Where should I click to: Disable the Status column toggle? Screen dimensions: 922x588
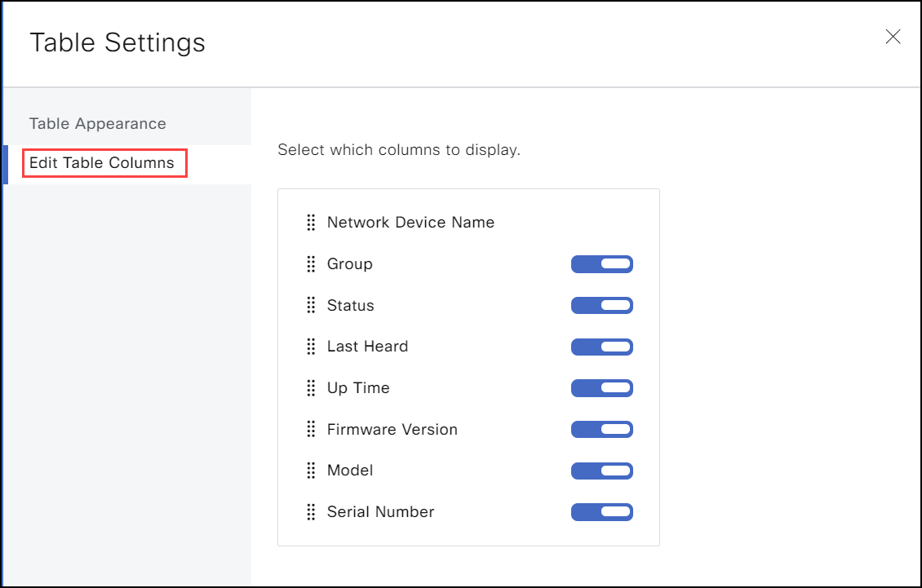(601, 305)
